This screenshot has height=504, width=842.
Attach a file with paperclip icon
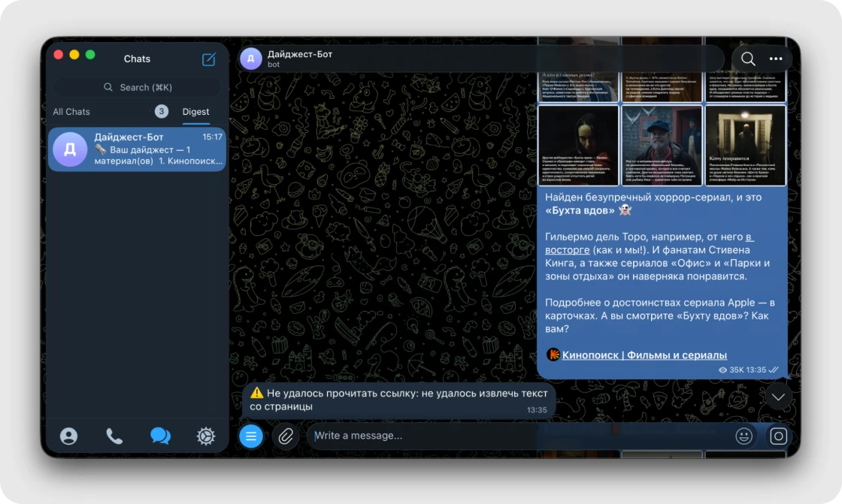(285, 436)
